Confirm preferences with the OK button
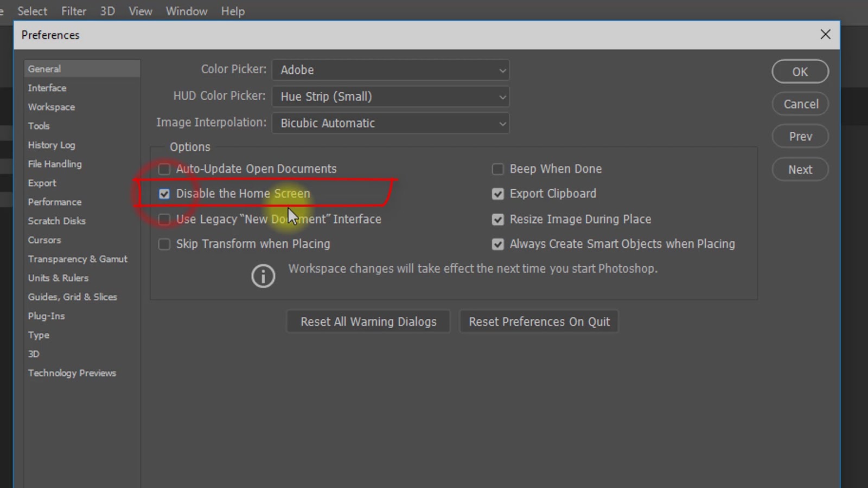 [800, 71]
